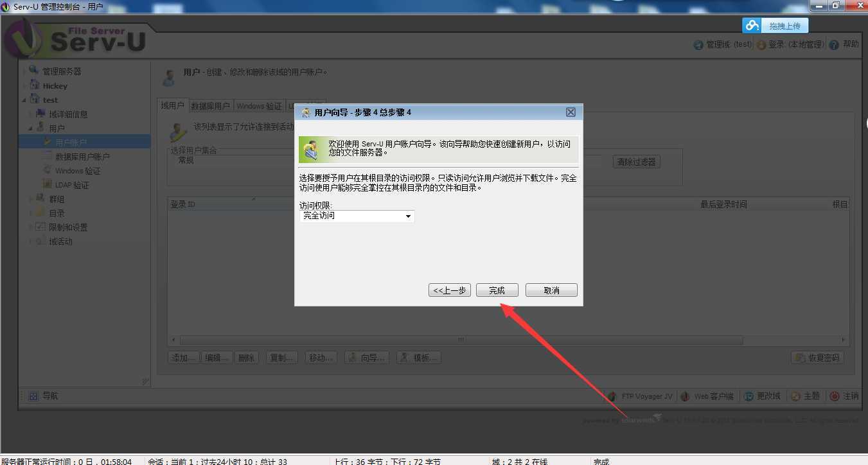Click the 登录: (本地管理) user icon
Viewport: 868px width, 465px height.
(761, 45)
